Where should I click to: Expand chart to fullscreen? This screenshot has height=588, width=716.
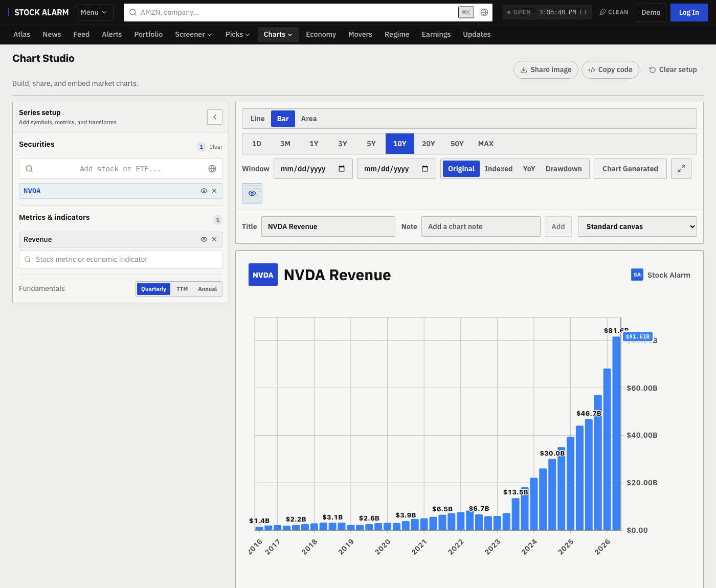[x=681, y=169]
